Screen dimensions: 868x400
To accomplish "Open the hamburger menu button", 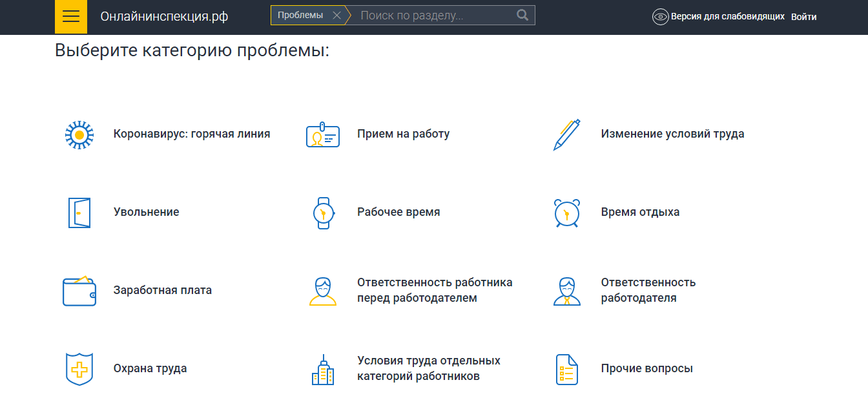I will pos(71,17).
